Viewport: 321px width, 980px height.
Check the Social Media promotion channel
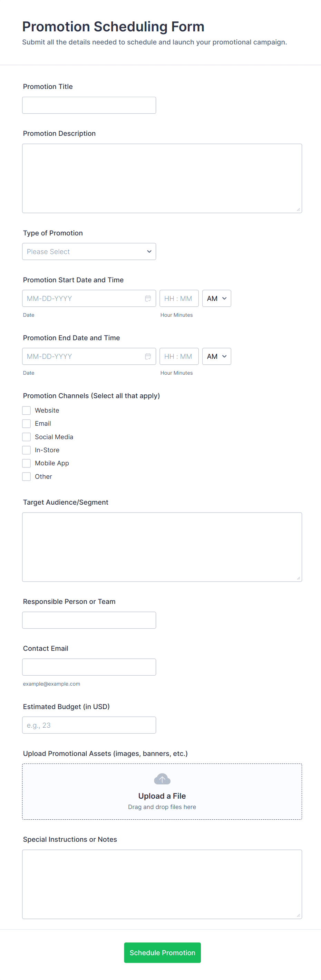26,437
